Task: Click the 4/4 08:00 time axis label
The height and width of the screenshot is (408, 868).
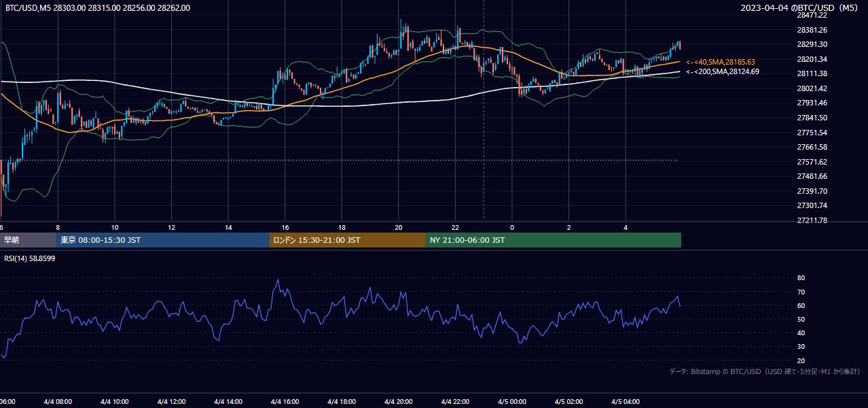Action: [57, 402]
